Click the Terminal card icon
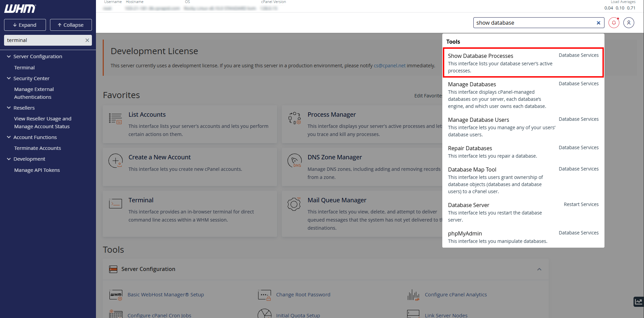 pos(116,204)
